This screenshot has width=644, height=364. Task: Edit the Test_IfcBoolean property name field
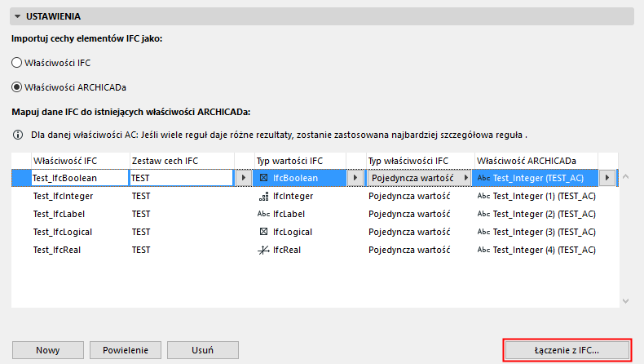[80, 178]
